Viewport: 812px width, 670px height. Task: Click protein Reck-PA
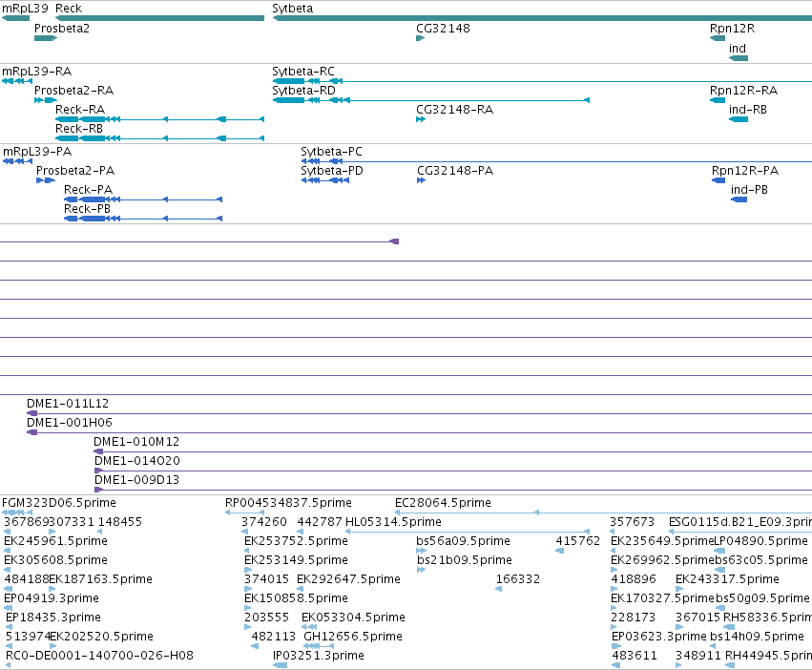click(x=88, y=190)
